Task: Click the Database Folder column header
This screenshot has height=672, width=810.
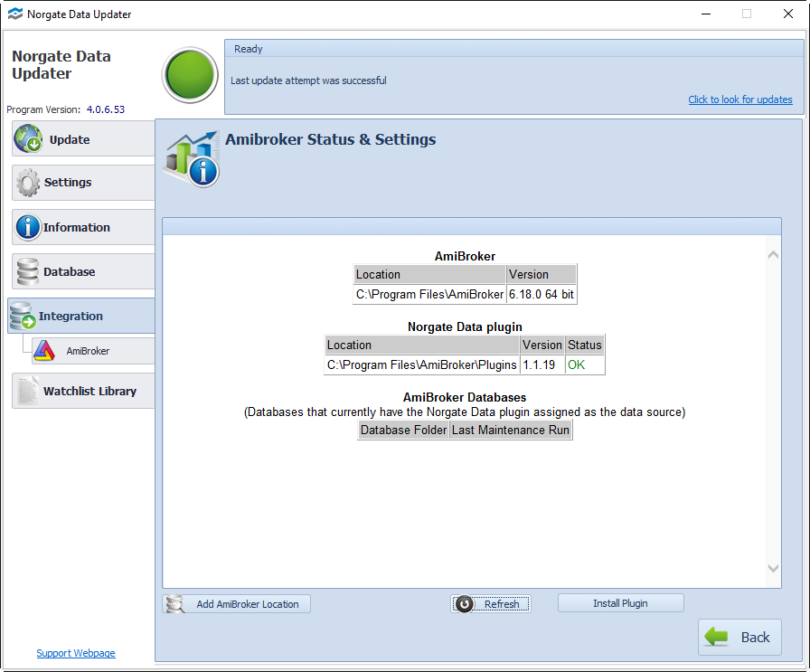Action: tap(403, 431)
